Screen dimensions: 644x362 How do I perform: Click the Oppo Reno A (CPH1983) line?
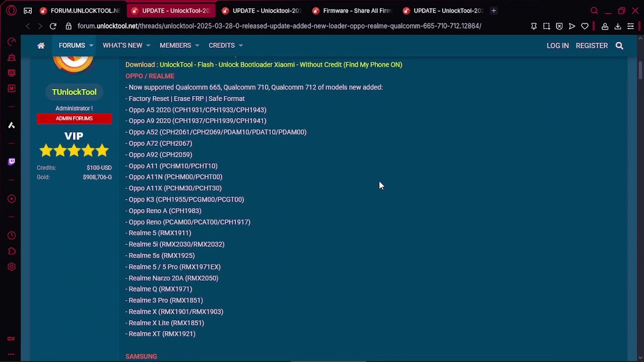(x=163, y=211)
